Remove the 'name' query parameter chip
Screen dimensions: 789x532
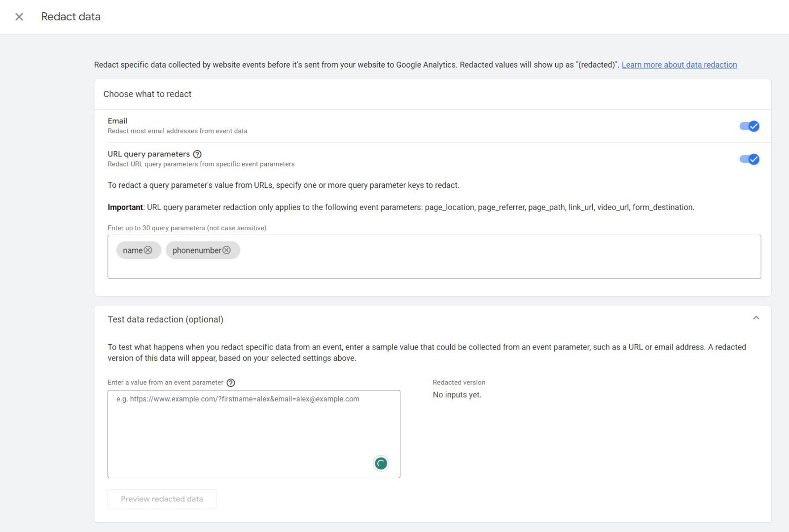(x=148, y=250)
